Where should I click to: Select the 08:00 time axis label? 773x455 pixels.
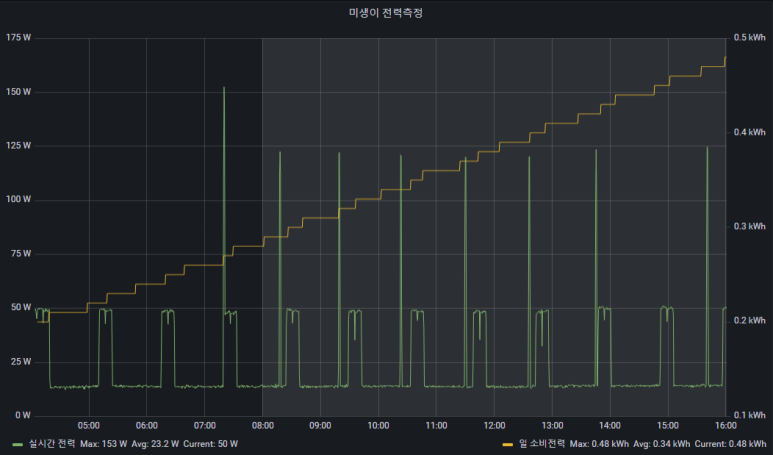pyautogui.click(x=263, y=425)
